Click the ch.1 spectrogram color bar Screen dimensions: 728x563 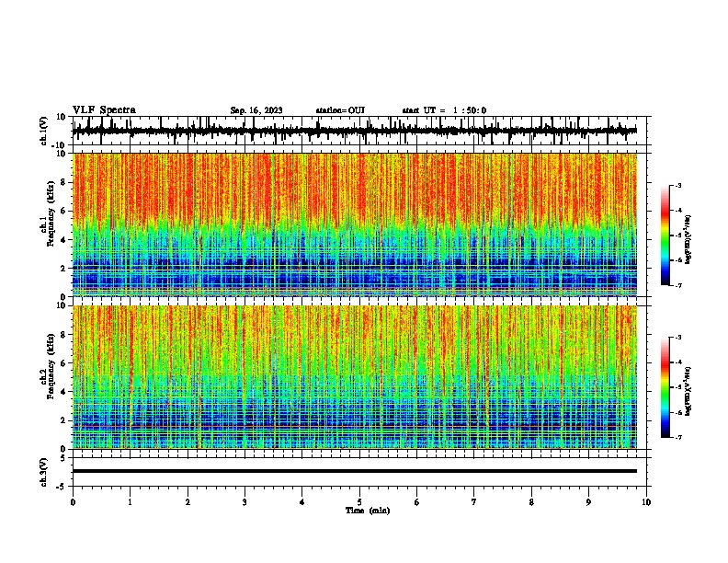[665, 236]
